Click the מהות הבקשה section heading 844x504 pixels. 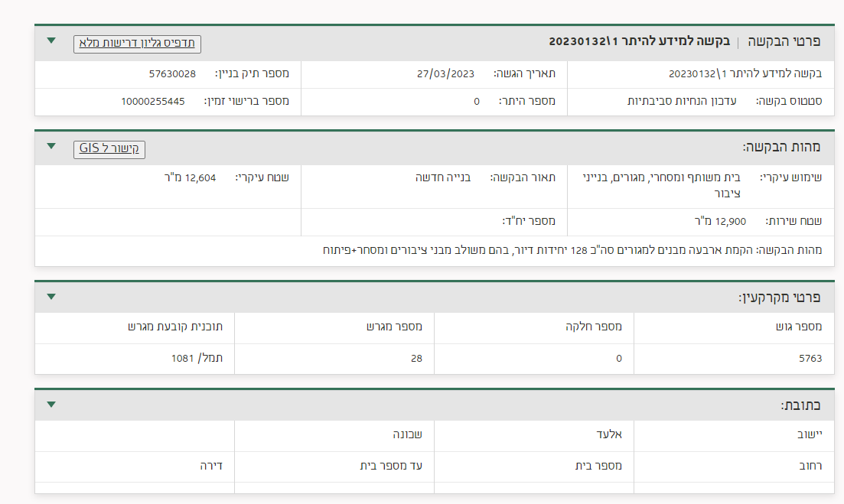tap(781, 147)
